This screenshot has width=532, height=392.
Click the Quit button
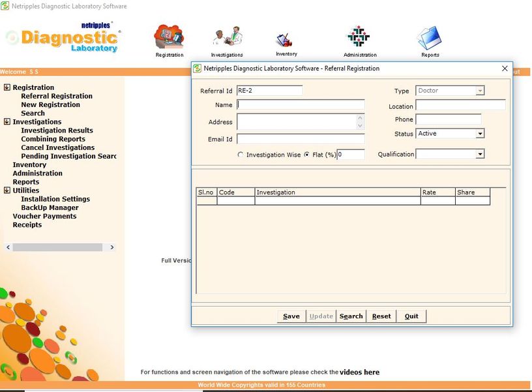pyautogui.click(x=411, y=316)
